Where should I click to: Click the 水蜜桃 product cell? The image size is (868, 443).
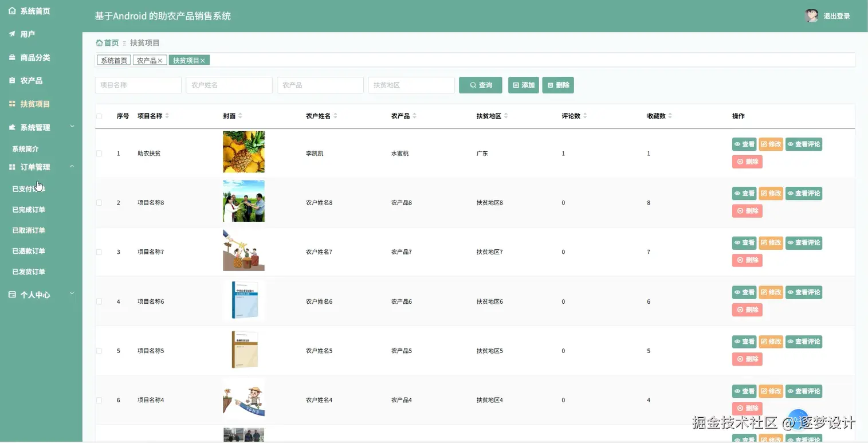[x=400, y=154]
